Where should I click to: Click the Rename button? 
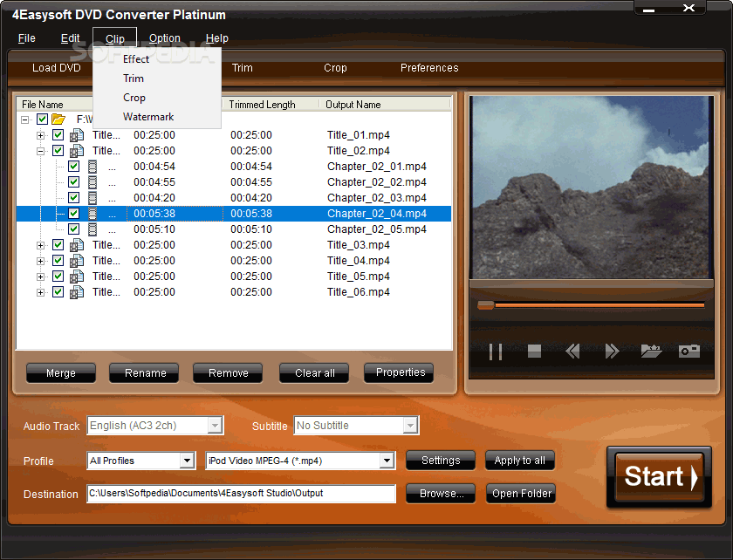point(145,373)
